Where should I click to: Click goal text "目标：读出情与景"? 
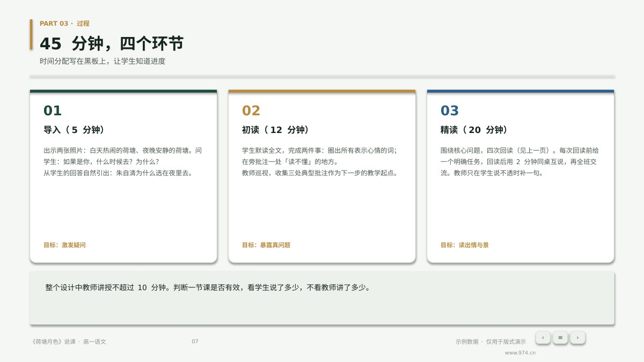(465, 245)
